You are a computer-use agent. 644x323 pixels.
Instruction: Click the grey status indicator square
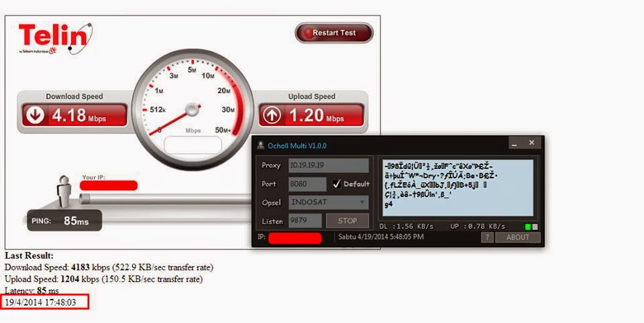535,227
